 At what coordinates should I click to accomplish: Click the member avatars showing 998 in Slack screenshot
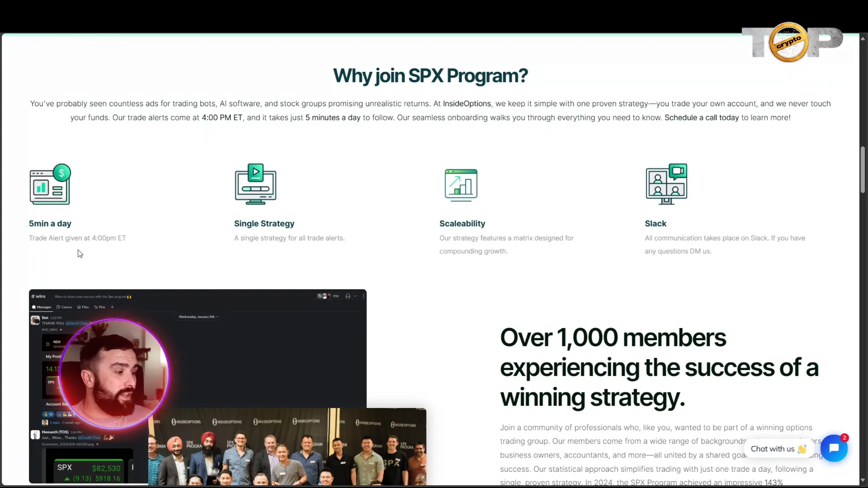point(328,296)
